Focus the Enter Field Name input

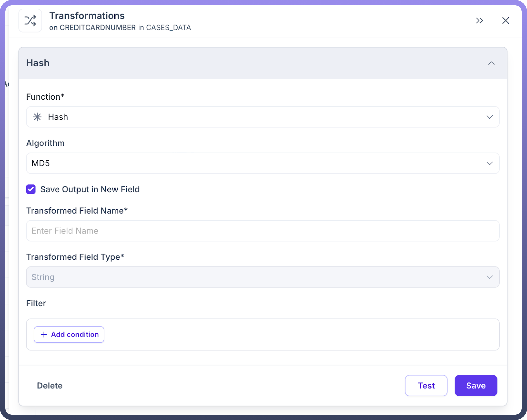click(263, 231)
